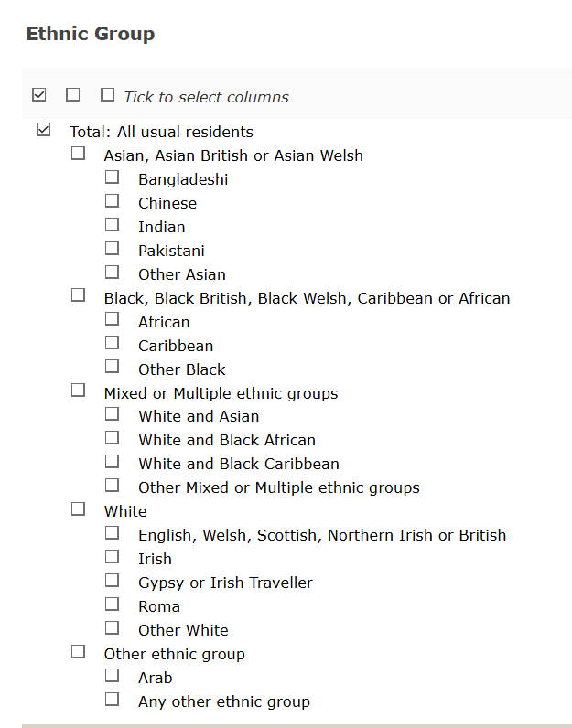This screenshot has width=572, height=728.
Task: Check English, Welsh, Scottish, Northern Irish or British
Action: [112, 533]
